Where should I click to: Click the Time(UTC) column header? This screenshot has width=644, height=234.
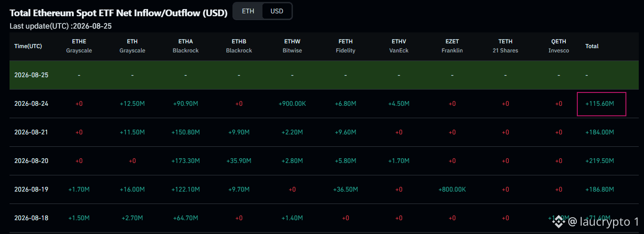28,46
